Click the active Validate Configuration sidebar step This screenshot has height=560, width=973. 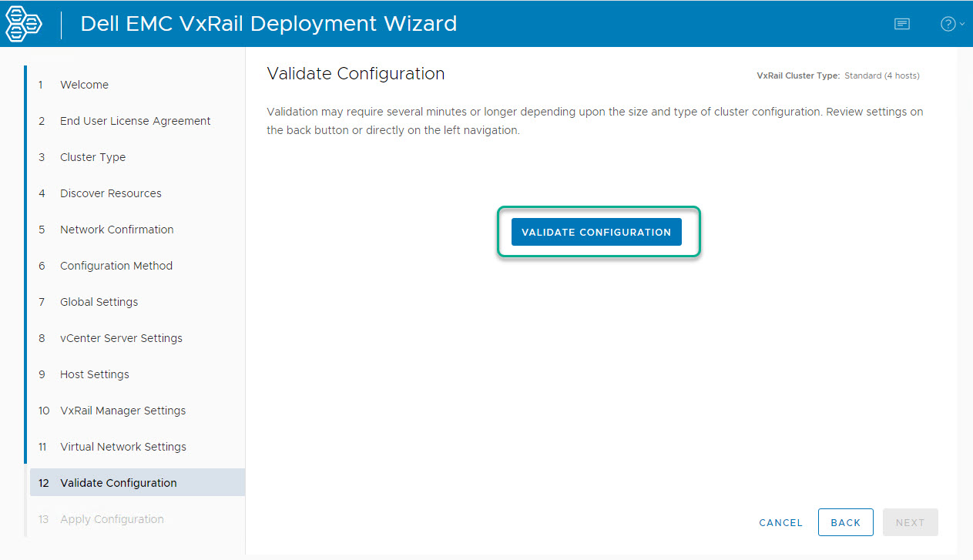click(118, 483)
